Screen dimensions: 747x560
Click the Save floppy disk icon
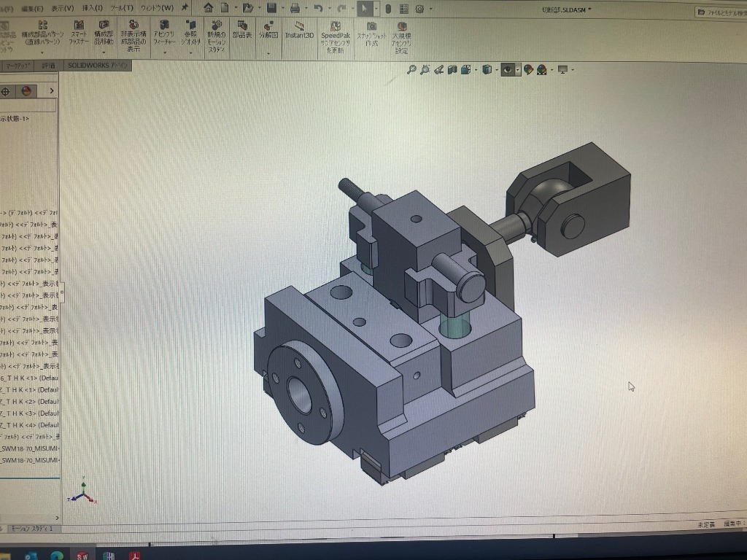click(271, 9)
